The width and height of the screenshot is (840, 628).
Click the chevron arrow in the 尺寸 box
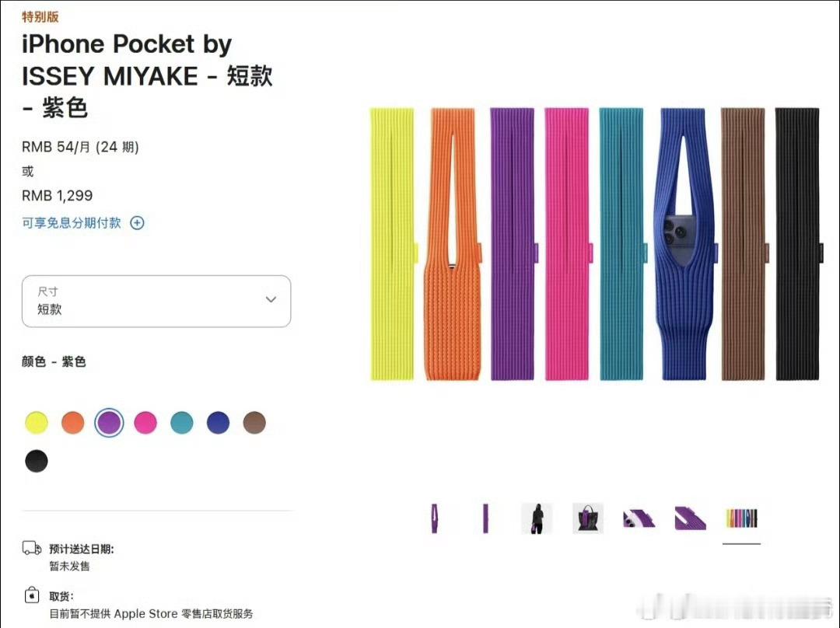click(271, 299)
